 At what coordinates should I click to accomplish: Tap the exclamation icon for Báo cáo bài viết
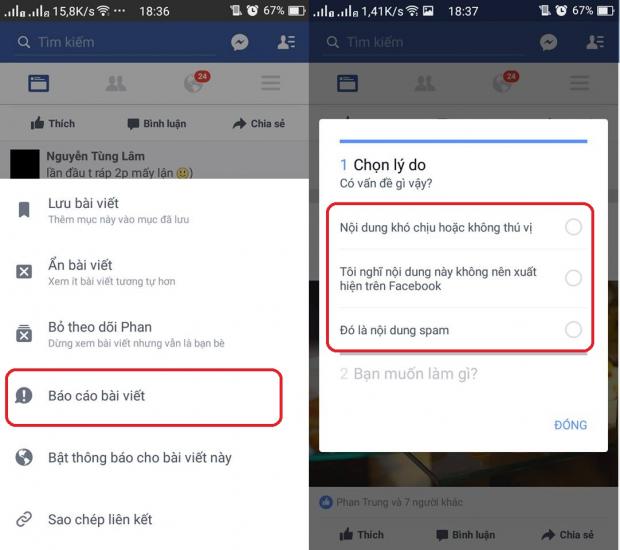pos(24,395)
